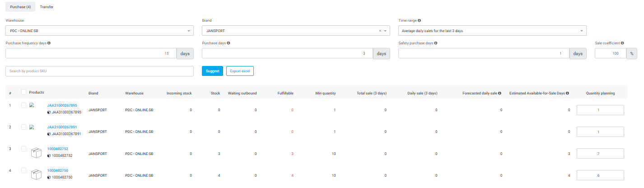Select checkbox for product 1000482750

24,170
